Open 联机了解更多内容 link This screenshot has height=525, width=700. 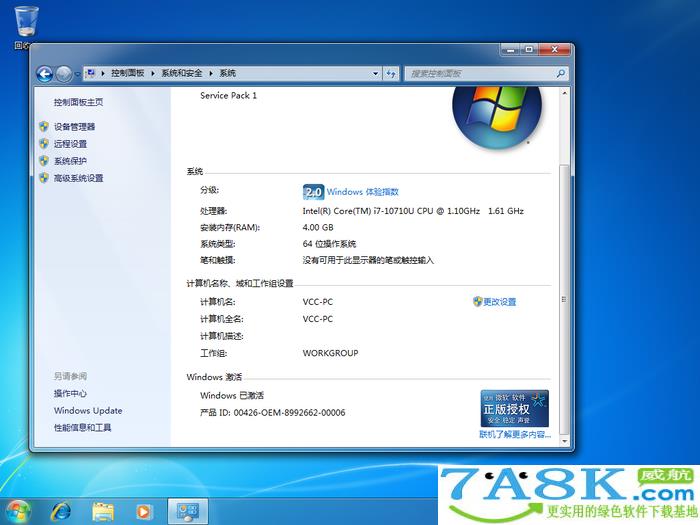[x=515, y=434]
